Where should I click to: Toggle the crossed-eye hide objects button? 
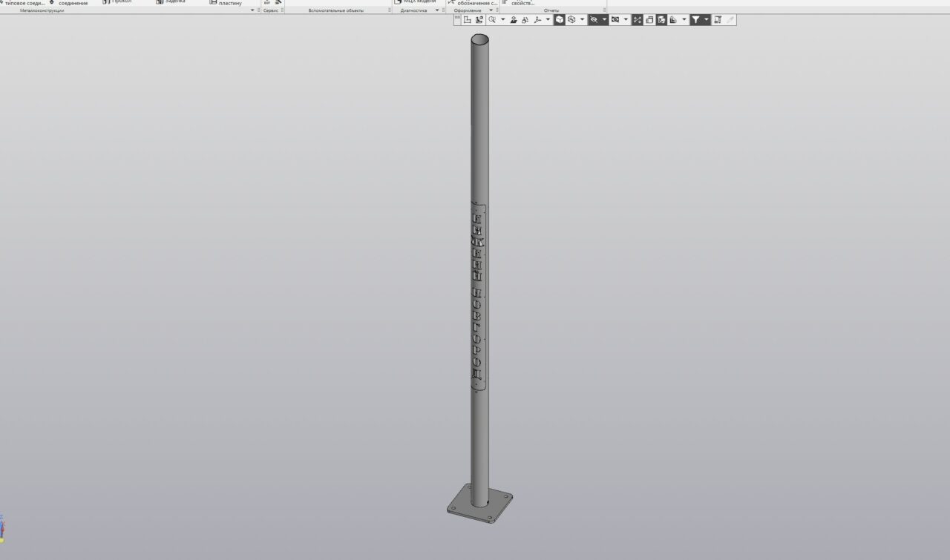[594, 20]
